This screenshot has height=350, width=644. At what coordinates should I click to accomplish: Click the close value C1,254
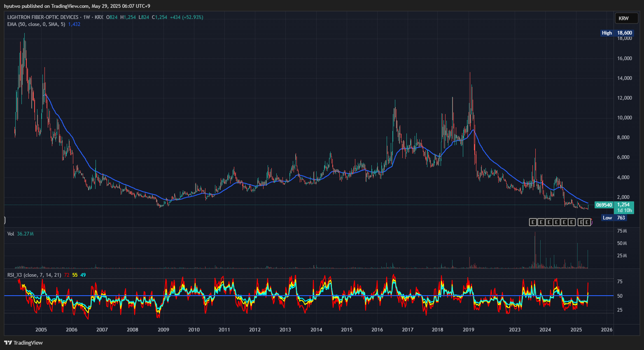click(160, 17)
